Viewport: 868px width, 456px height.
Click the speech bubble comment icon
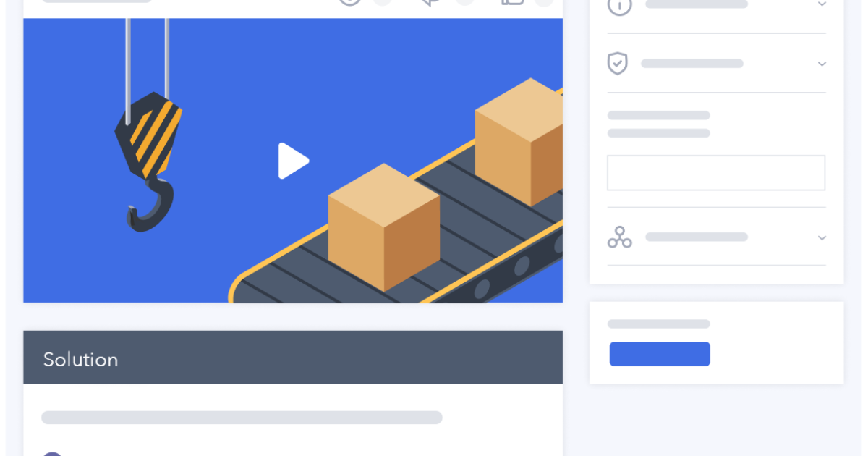click(x=431, y=2)
